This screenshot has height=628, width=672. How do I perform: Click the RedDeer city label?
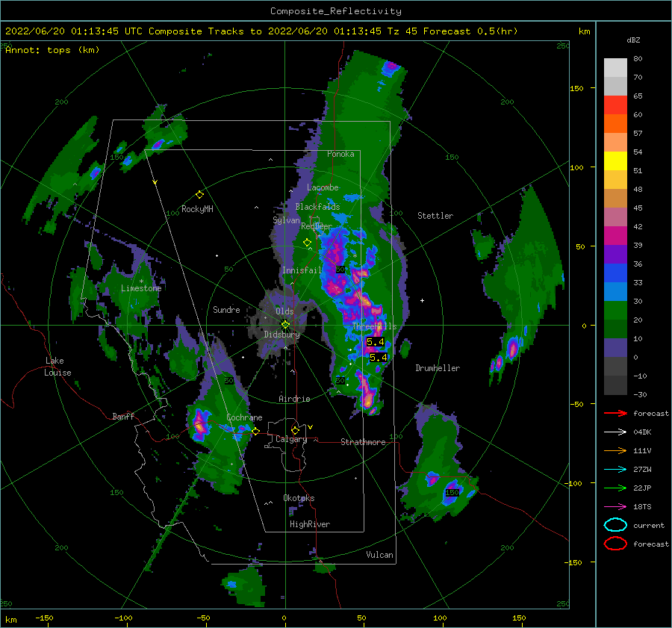pos(317,226)
